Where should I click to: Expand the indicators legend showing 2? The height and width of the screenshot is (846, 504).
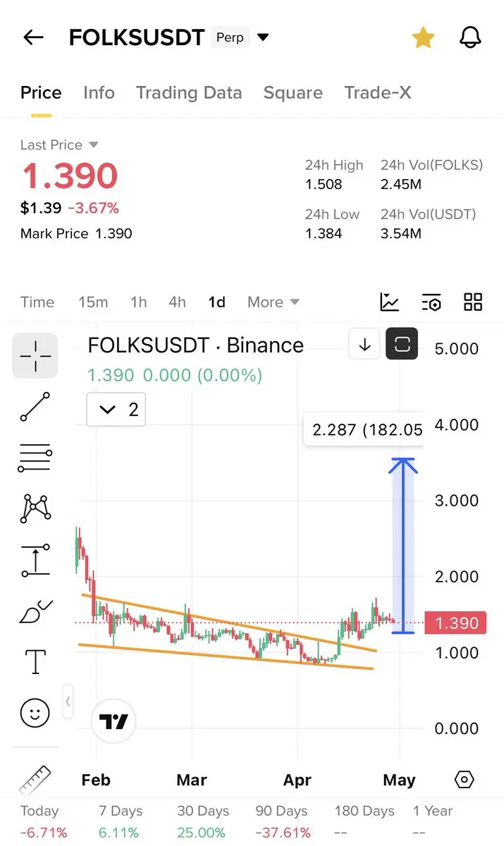pyautogui.click(x=116, y=410)
